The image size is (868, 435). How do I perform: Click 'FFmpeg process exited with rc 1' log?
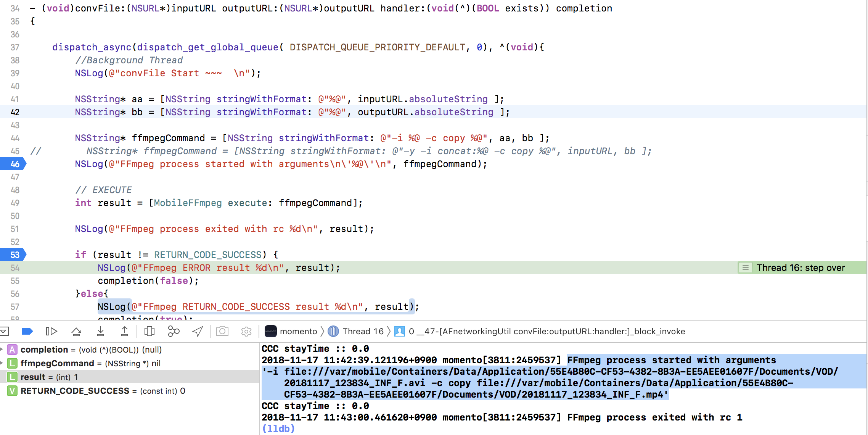(654, 417)
